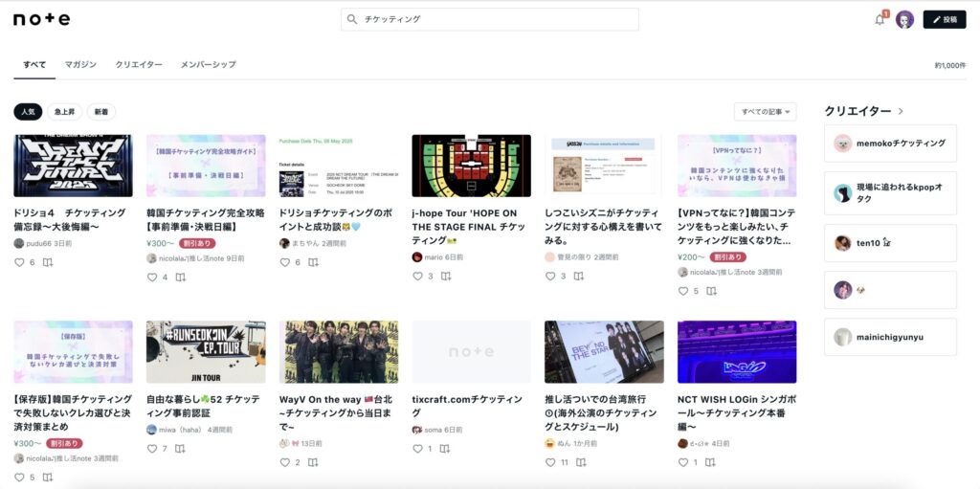Open the WayV group photo thumbnail

pyautogui.click(x=339, y=352)
